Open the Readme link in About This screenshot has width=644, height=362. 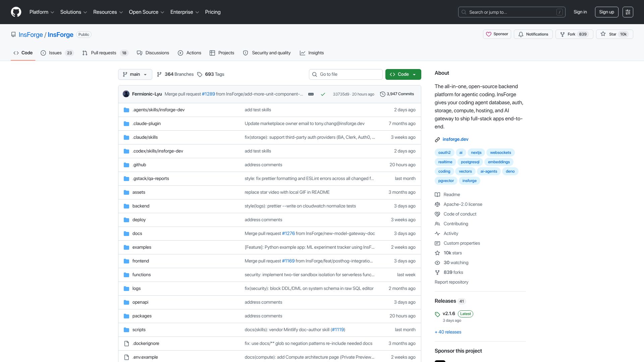(x=447, y=194)
